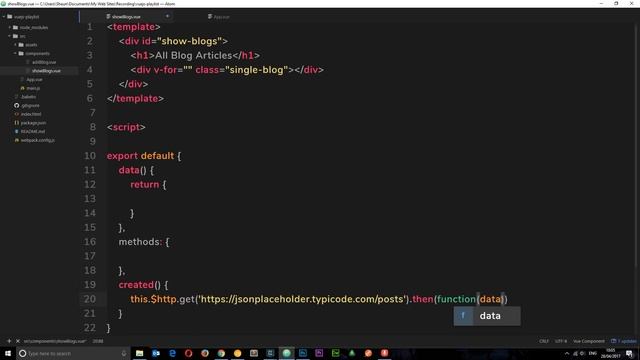This screenshot has width=640, height=360.
Task: Click the function-type icon in autocomplete popup
Action: [463, 316]
